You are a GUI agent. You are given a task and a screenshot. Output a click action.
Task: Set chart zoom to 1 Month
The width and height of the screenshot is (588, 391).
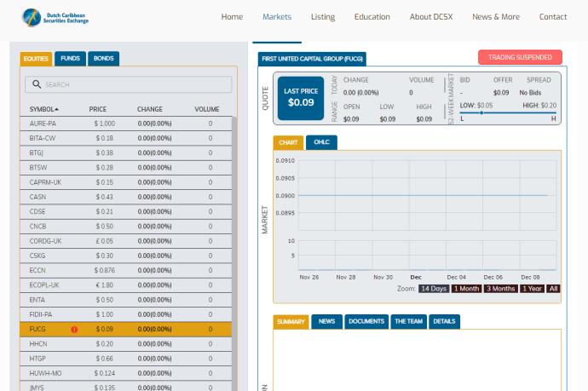click(466, 289)
